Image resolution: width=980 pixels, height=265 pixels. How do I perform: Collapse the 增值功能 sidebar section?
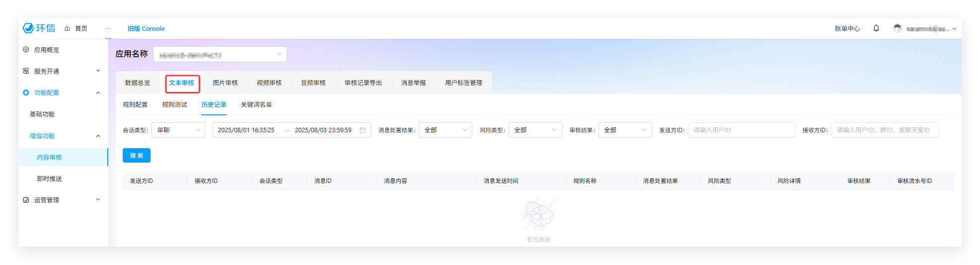[98, 136]
